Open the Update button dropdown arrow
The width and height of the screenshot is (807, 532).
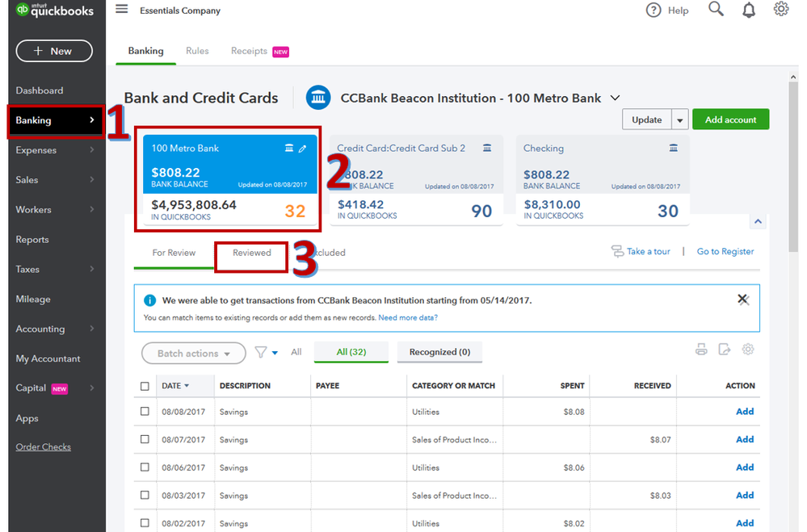click(680, 119)
